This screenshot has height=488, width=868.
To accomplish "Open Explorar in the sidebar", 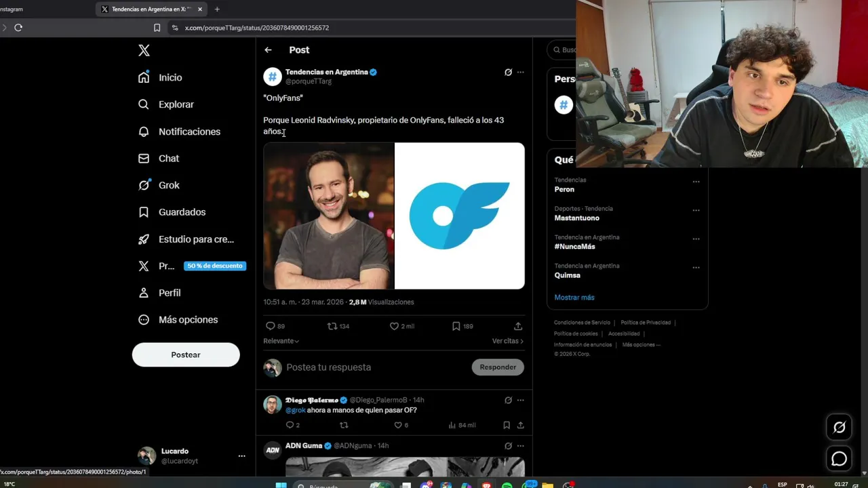I will (x=165, y=104).
